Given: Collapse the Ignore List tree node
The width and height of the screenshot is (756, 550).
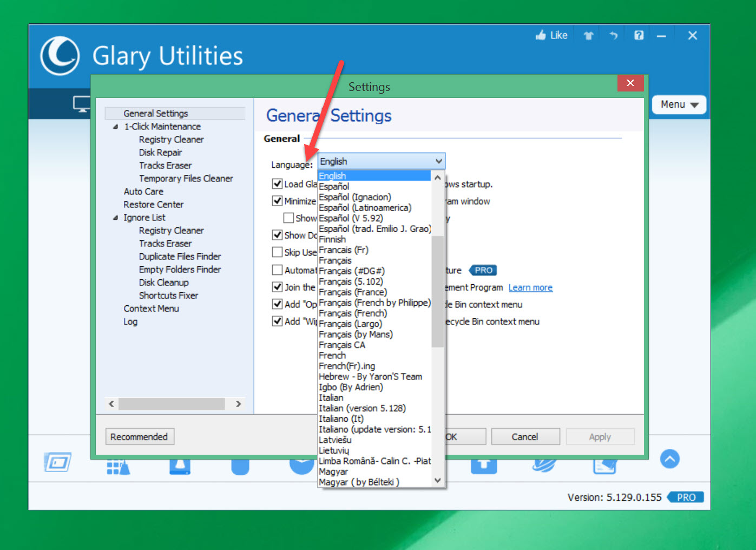Looking at the screenshot, I should [x=115, y=218].
